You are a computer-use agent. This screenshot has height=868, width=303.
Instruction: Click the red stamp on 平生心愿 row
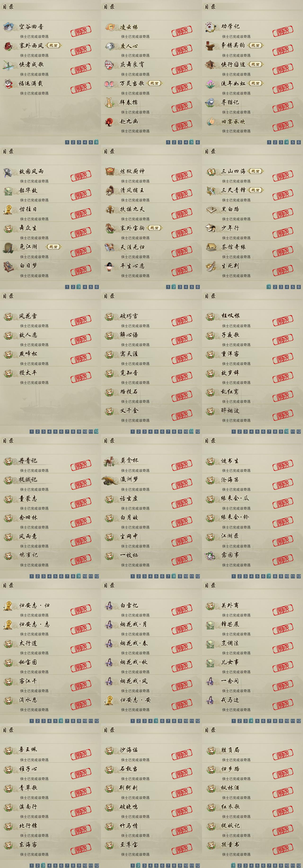pyautogui.click(x=182, y=269)
